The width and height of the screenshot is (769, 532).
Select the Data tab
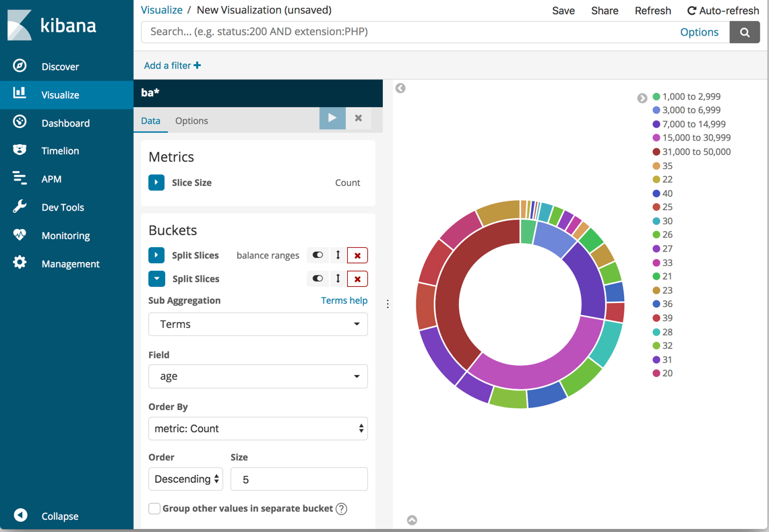coord(150,121)
